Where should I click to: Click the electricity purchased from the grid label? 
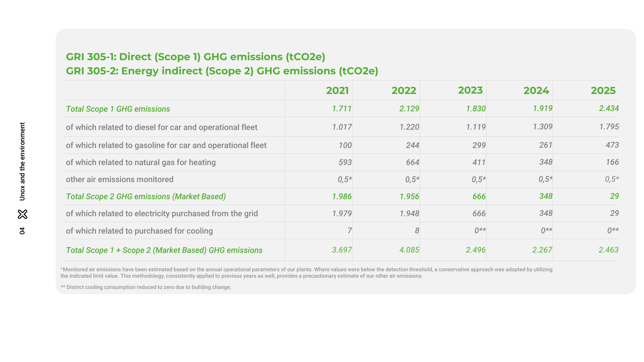pyautogui.click(x=162, y=214)
